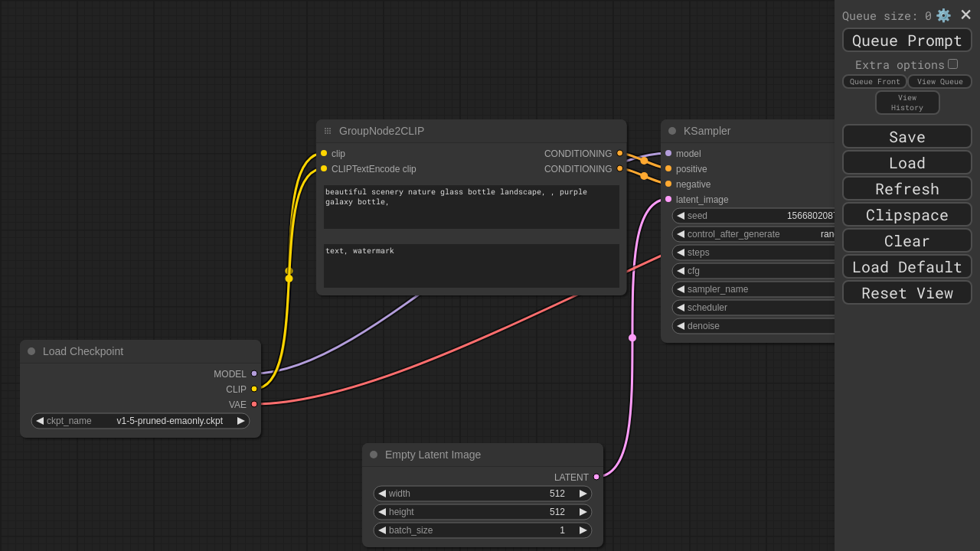This screenshot has height=551, width=980.
Task: Open View History panel
Action: click(906, 103)
